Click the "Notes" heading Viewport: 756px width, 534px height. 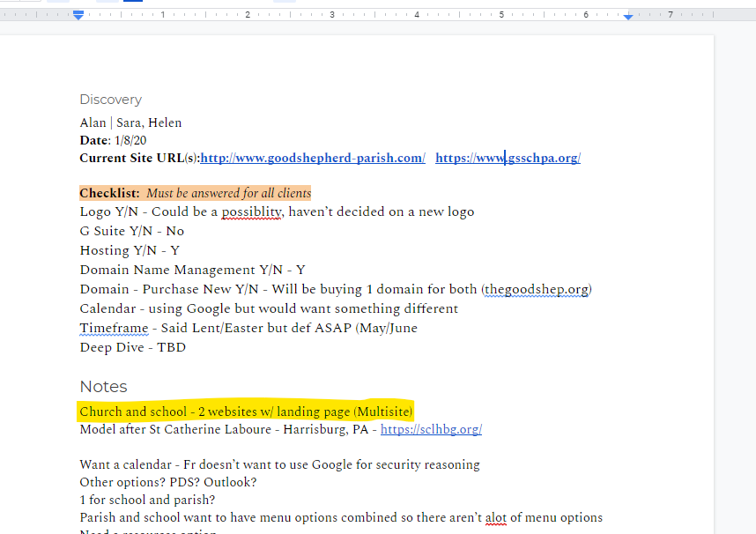[103, 387]
